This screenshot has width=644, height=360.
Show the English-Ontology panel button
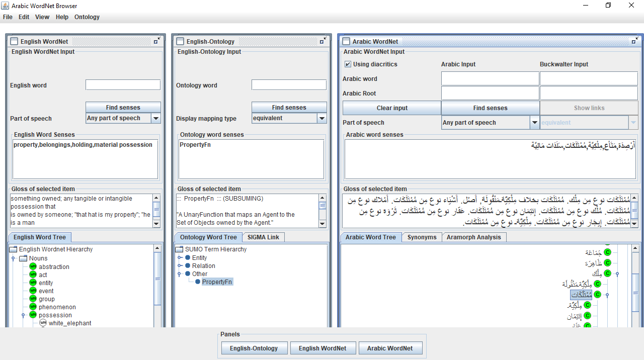tap(254, 348)
